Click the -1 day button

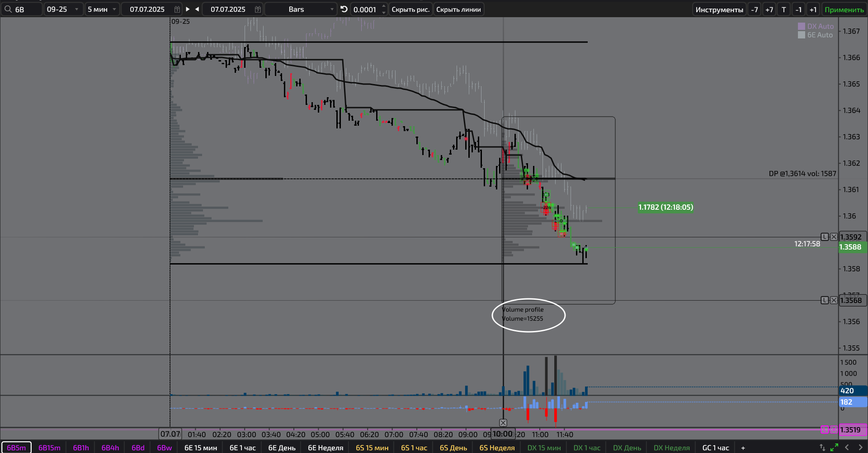799,9
